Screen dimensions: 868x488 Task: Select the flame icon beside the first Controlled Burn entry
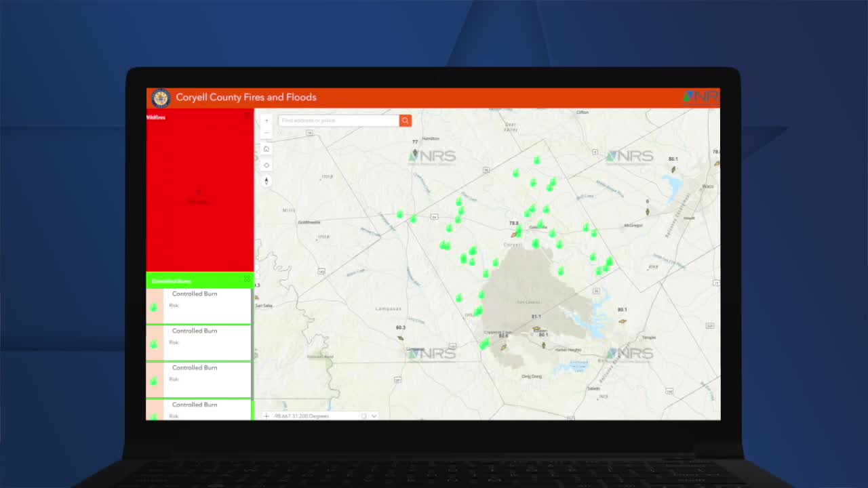153,306
